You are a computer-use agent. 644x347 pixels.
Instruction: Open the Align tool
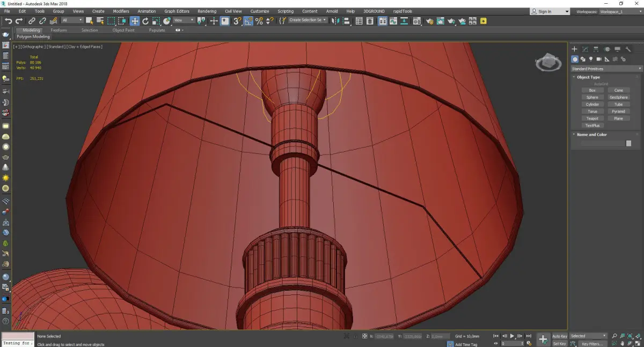346,21
